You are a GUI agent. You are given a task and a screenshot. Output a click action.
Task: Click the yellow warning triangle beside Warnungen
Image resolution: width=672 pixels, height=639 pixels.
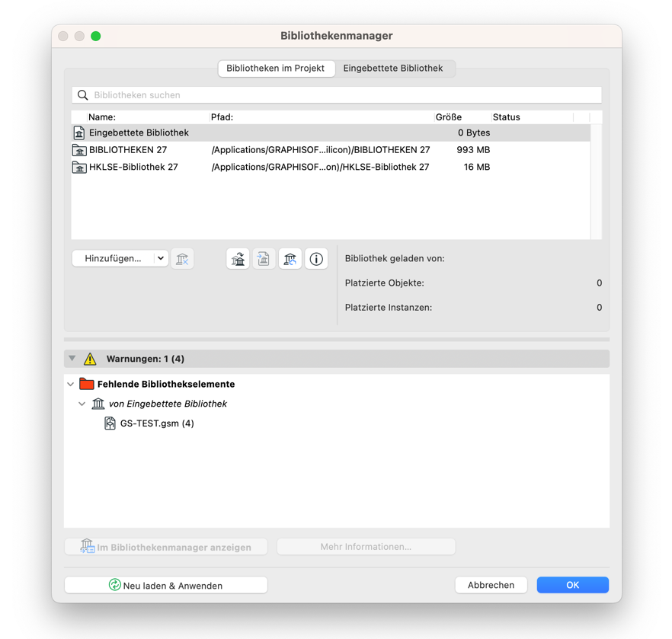click(91, 358)
